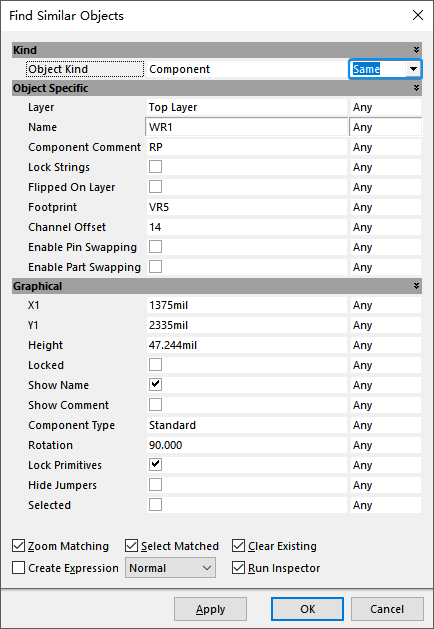Collapse the Kind section chevron
This screenshot has height=629, width=434.
point(416,50)
